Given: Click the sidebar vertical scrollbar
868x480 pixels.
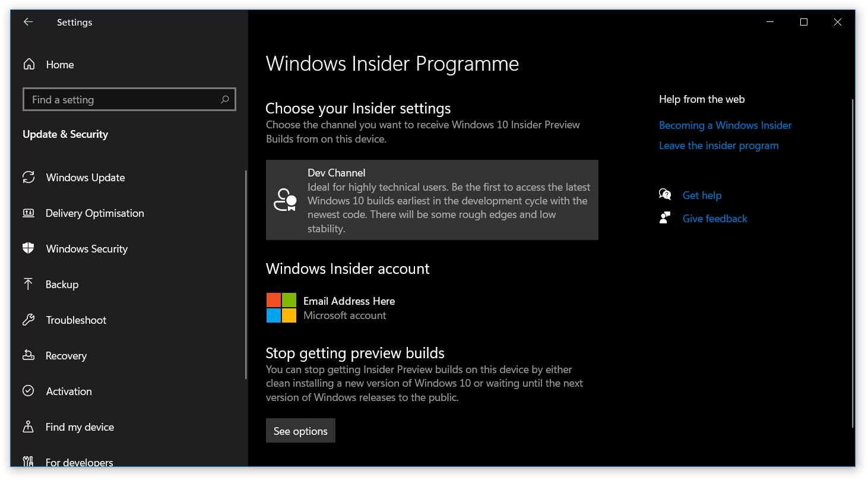Looking at the screenshot, I should (246, 274).
